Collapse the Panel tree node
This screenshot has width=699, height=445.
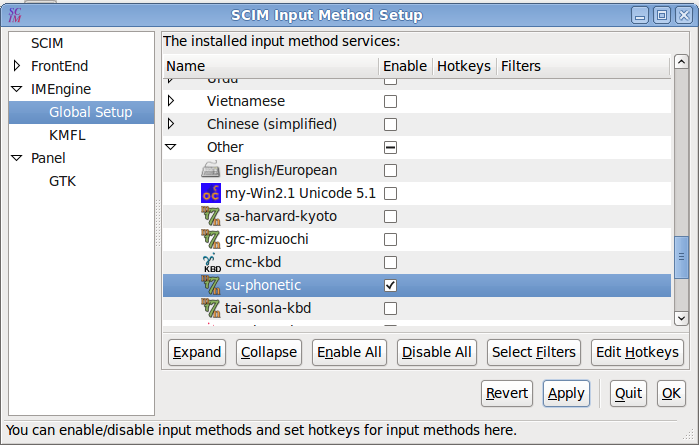click(x=17, y=158)
